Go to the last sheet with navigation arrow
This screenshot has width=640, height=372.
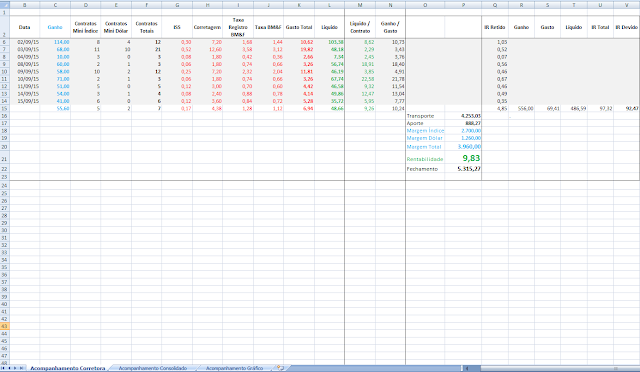[x=22, y=368]
